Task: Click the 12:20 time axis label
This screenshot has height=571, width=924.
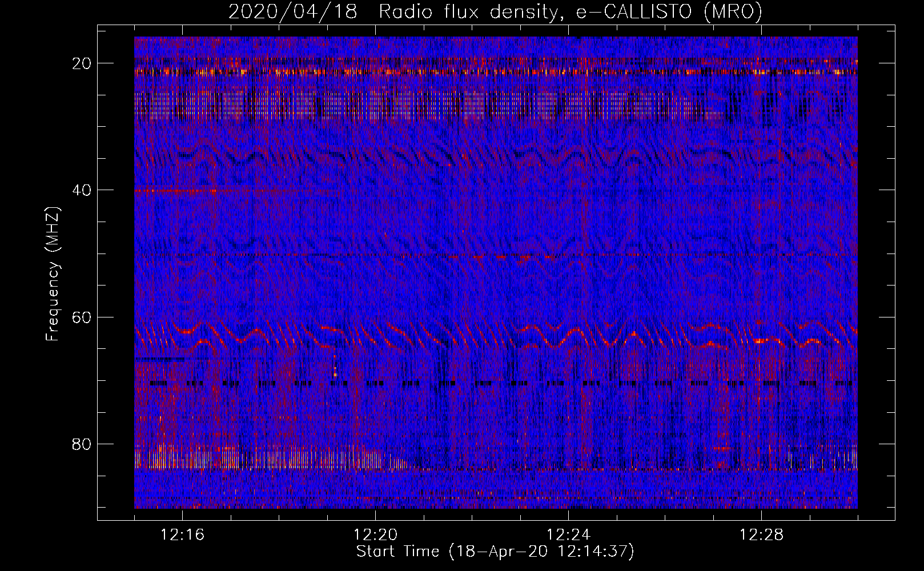Action: point(376,535)
